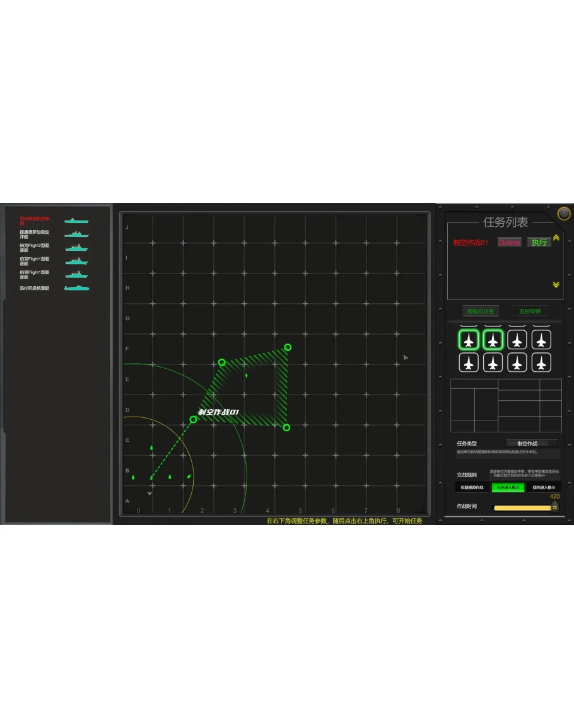Toggle 允许进入格斗 engagement rule

click(508, 487)
